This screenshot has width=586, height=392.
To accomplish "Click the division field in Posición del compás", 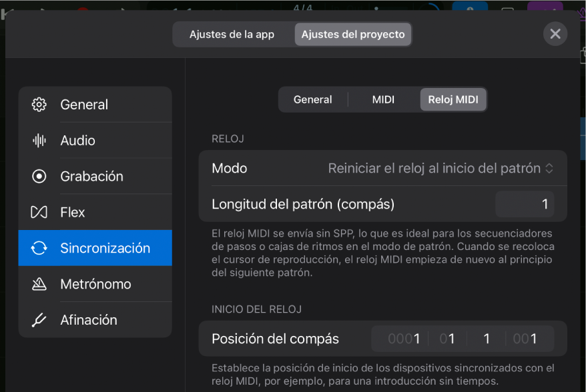I will coord(486,338).
